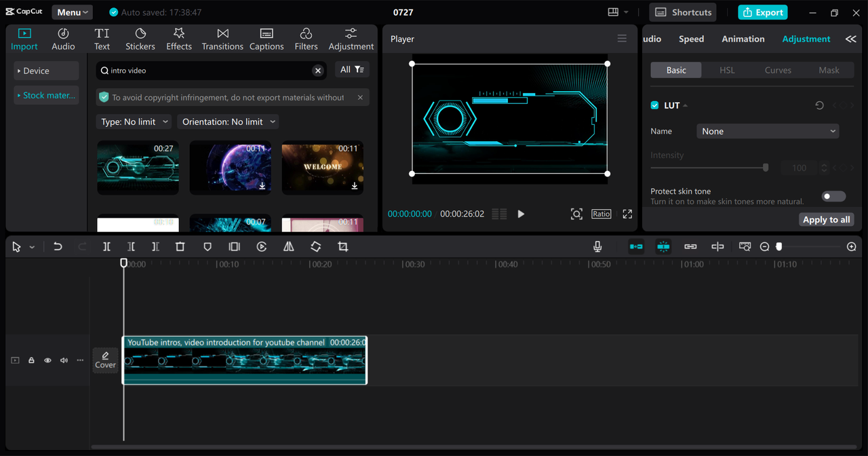Play the video in the player

[521, 214]
